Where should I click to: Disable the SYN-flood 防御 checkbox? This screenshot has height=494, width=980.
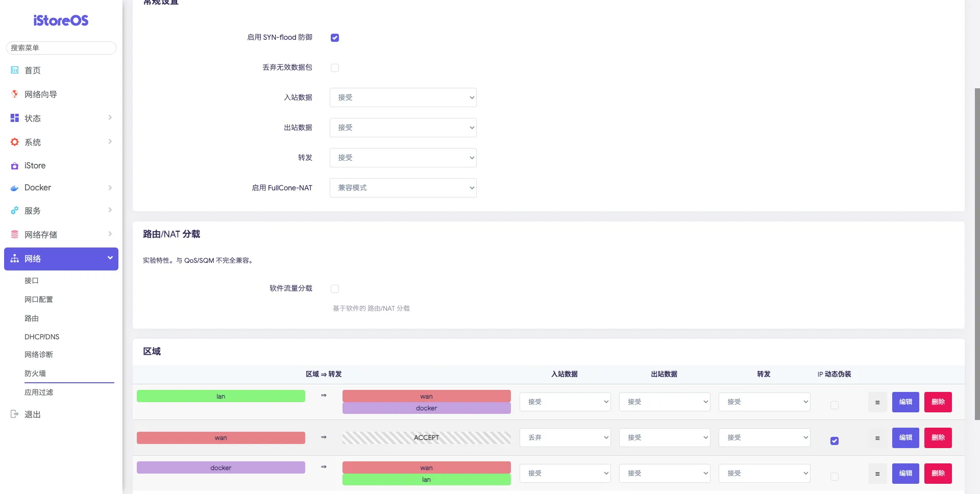[335, 38]
